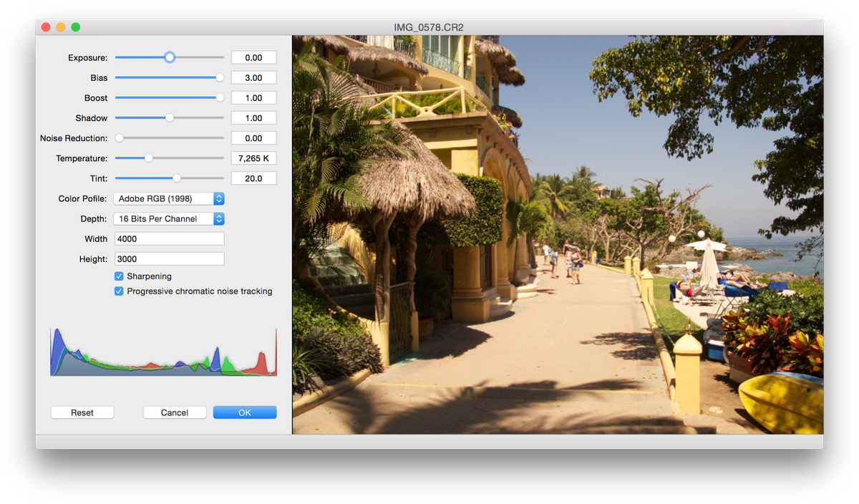Click the Temperature value field showing 7,265 K
Image resolution: width=859 pixels, height=504 pixels.
tap(253, 158)
